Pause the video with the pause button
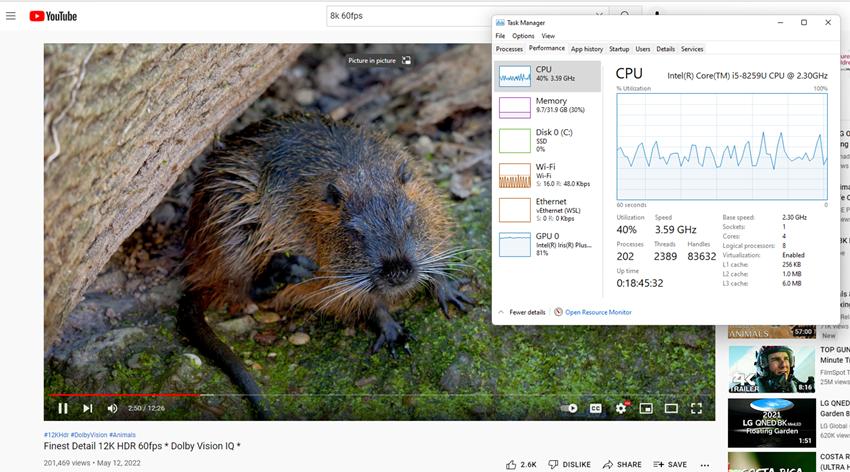This screenshot has width=850, height=472. 63,408
